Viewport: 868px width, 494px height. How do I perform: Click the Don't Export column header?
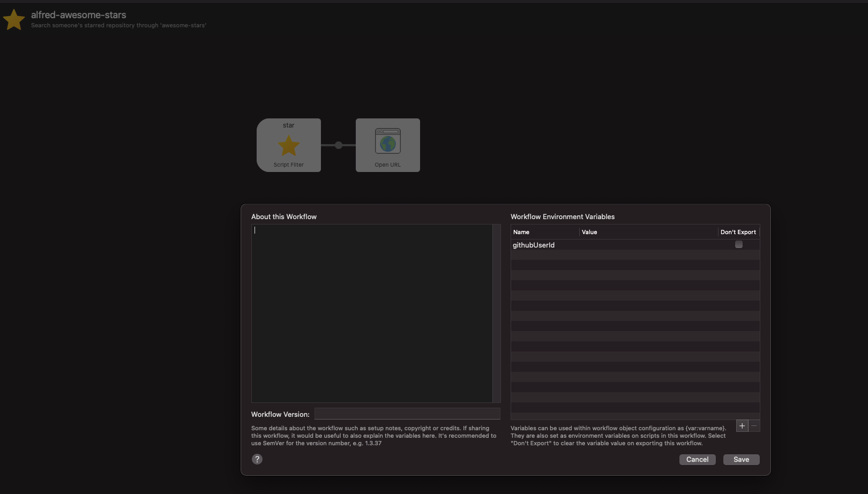coord(738,232)
